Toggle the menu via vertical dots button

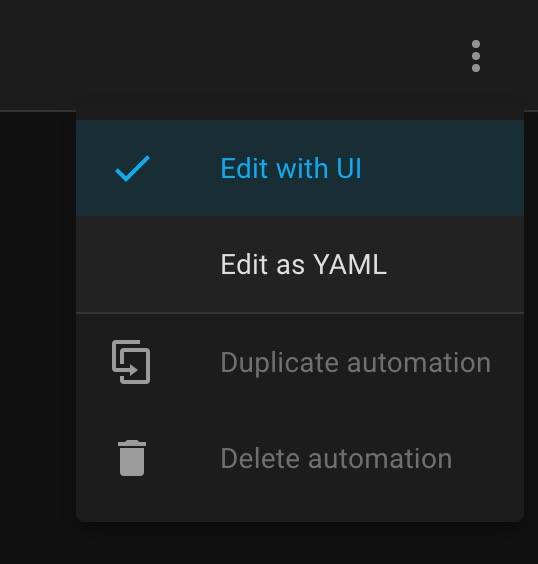tap(476, 56)
